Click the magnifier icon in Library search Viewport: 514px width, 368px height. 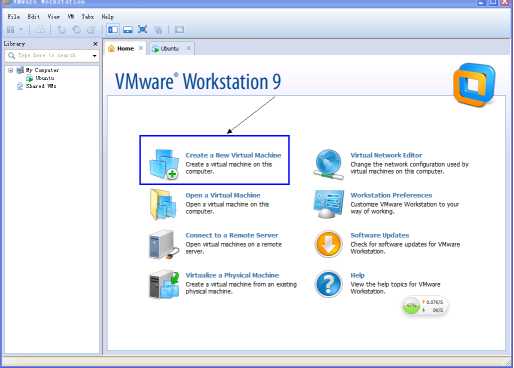[x=11, y=55]
